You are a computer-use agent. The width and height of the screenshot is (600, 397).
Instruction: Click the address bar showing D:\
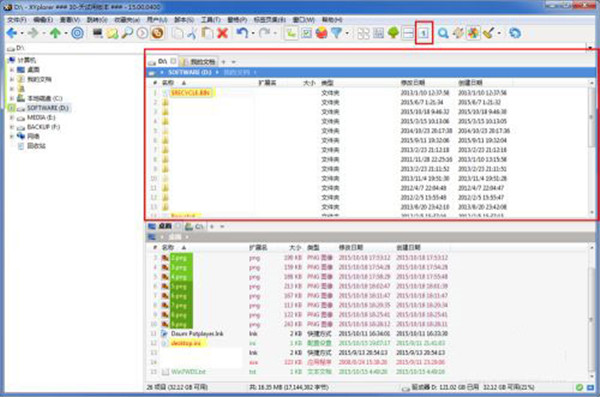tap(295, 48)
